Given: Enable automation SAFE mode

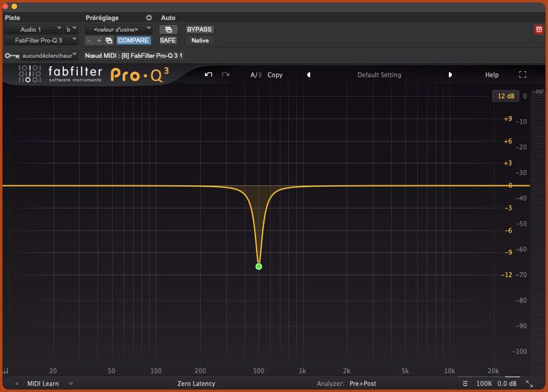Looking at the screenshot, I should (x=168, y=41).
